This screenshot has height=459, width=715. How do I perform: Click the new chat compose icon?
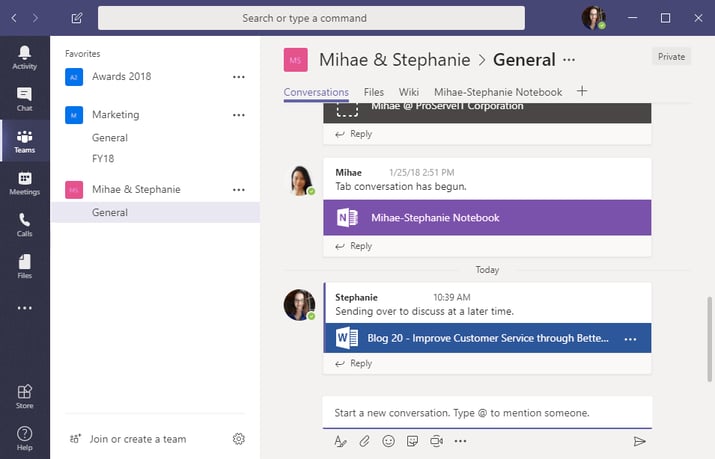pyautogui.click(x=77, y=18)
